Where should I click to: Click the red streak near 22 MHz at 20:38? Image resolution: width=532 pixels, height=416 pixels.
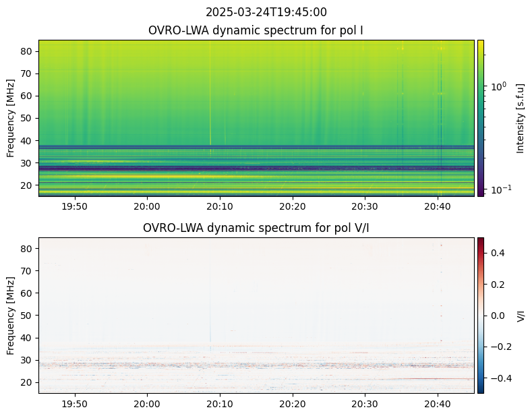coord(431,379)
